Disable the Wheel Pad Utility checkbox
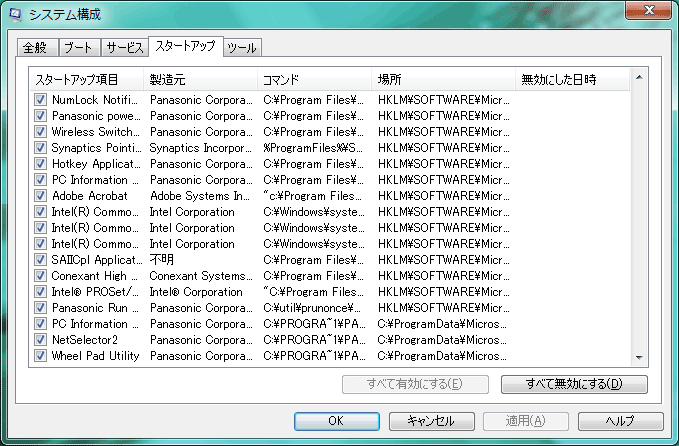The image size is (679, 446). (x=40, y=356)
